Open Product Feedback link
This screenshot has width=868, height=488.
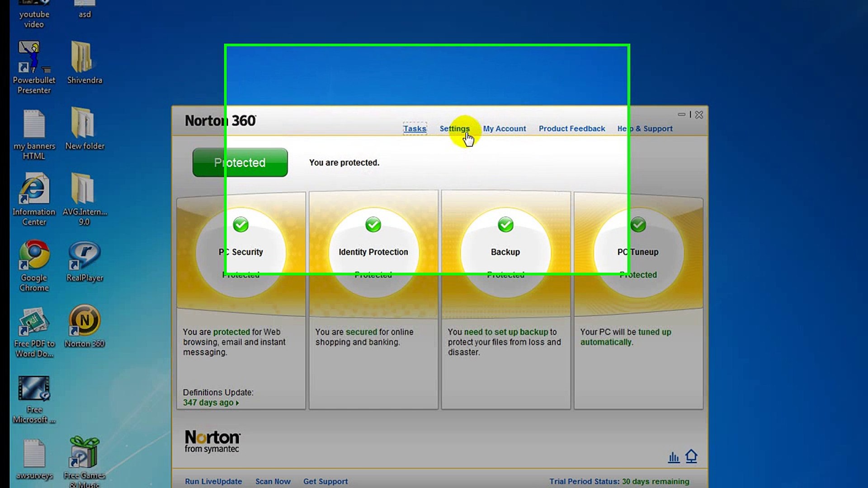[572, 129]
